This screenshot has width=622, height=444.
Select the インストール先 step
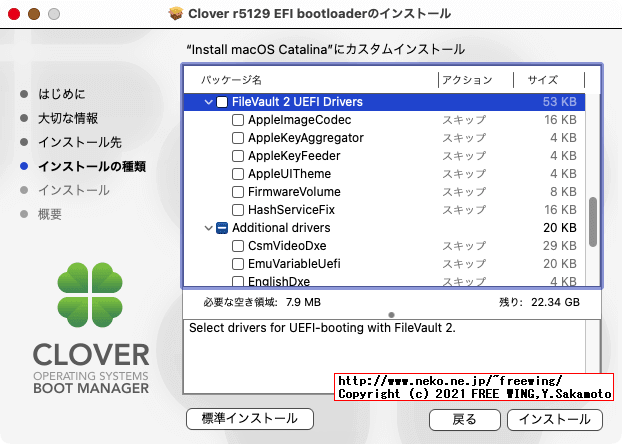point(80,142)
